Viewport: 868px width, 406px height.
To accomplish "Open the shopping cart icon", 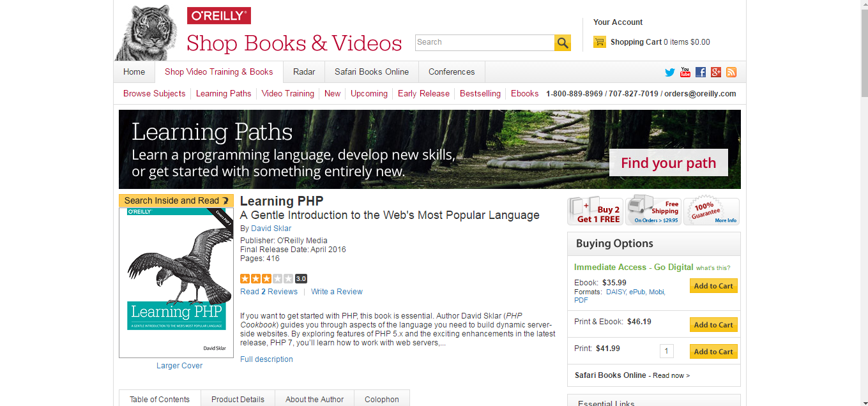I will point(599,42).
